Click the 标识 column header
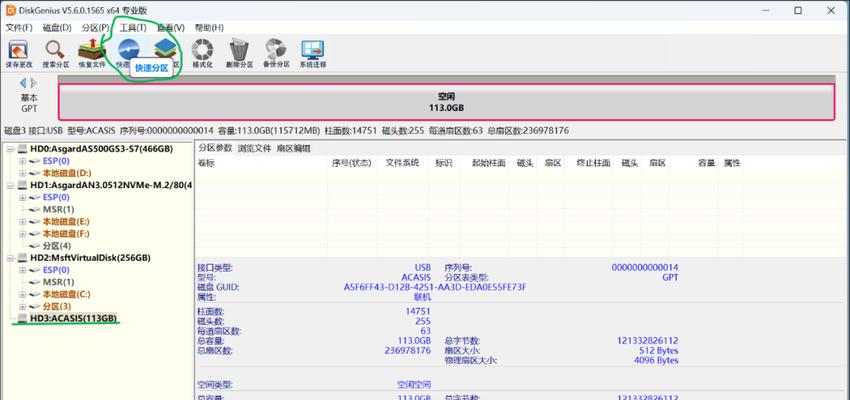 443,163
